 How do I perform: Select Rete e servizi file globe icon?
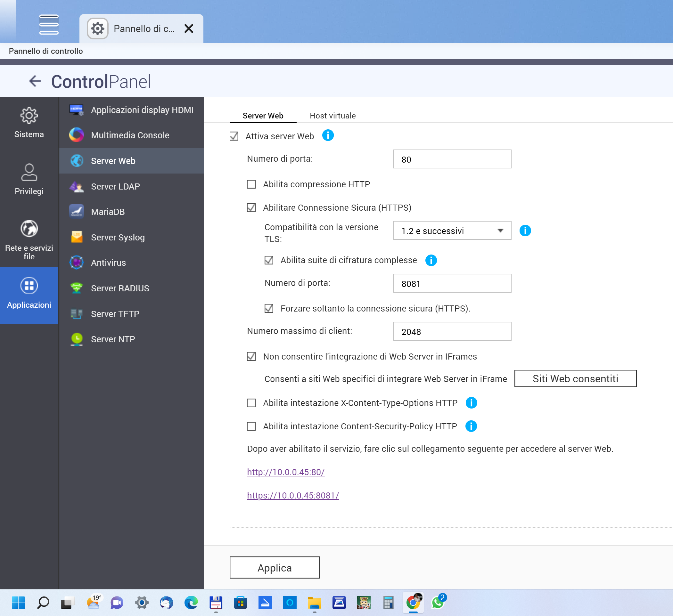[29, 229]
